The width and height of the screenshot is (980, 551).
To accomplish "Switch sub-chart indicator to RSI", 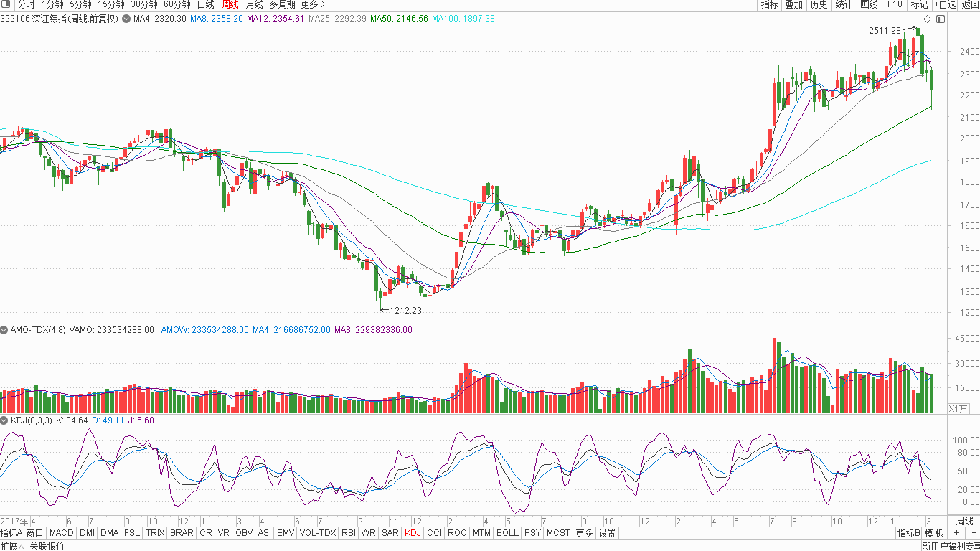I will pos(349,533).
